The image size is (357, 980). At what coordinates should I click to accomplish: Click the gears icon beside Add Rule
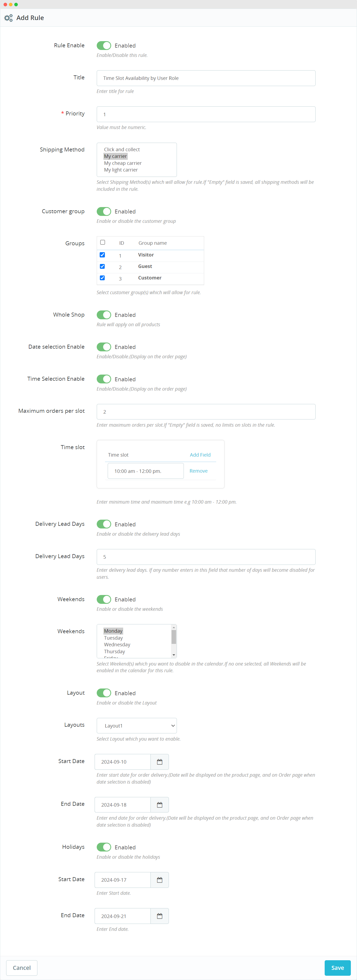pos(8,18)
